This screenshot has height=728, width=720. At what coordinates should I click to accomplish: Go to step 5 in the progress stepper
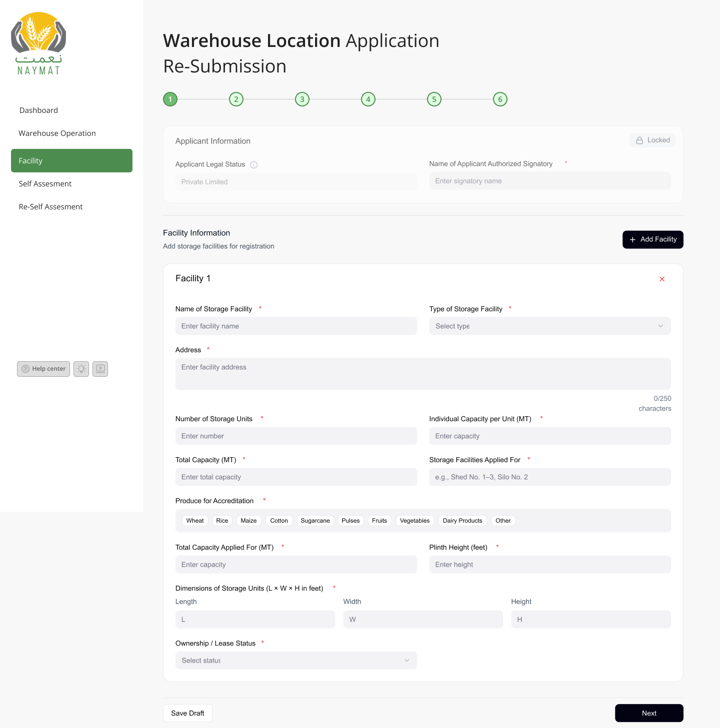click(x=434, y=99)
